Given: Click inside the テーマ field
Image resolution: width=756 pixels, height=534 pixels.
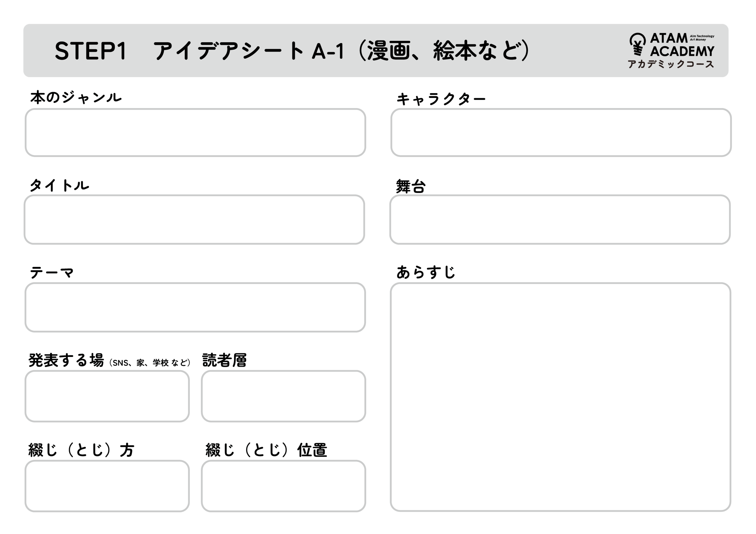Looking at the screenshot, I should [x=195, y=307].
